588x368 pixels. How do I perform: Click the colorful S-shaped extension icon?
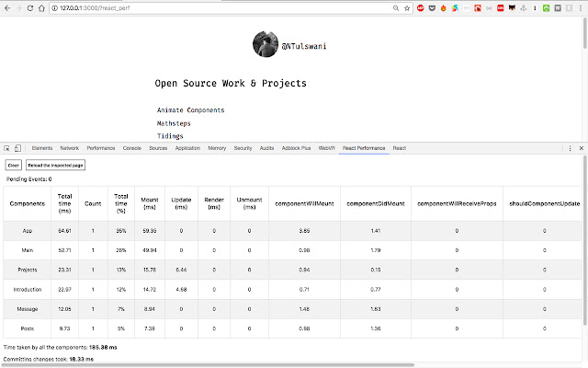[455, 8]
